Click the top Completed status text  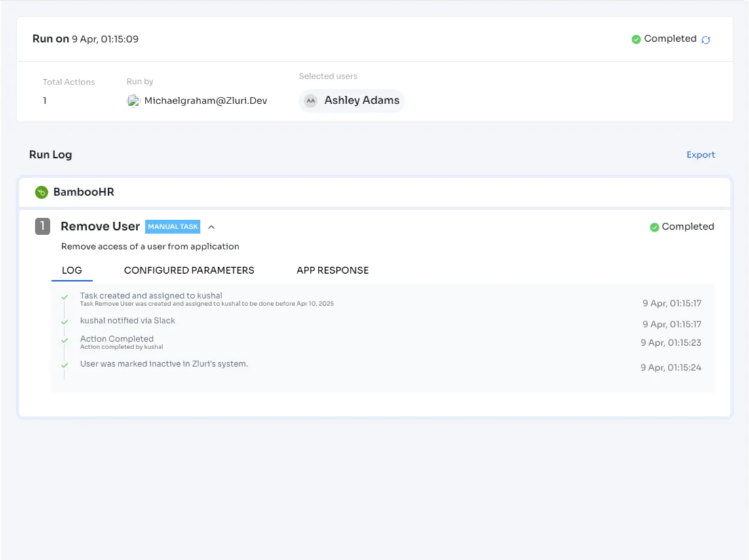tap(670, 39)
